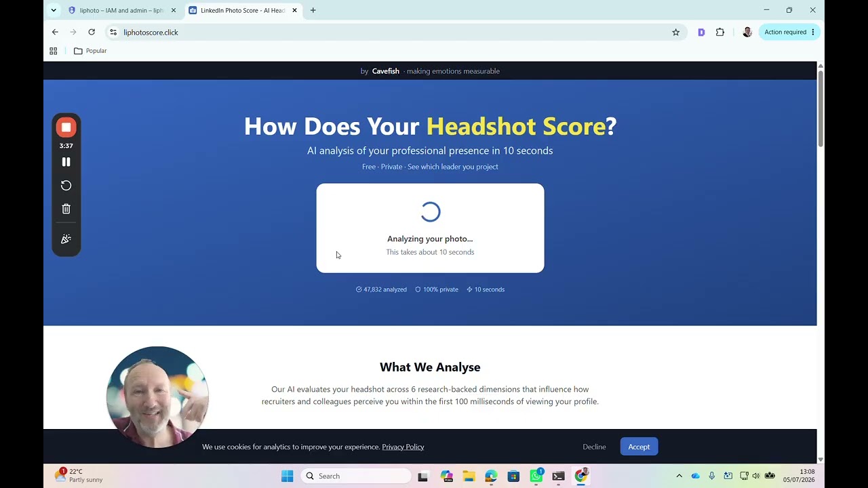The height and width of the screenshot is (488, 868).
Task: Switch to Chrome in the taskbar
Action: 580,476
